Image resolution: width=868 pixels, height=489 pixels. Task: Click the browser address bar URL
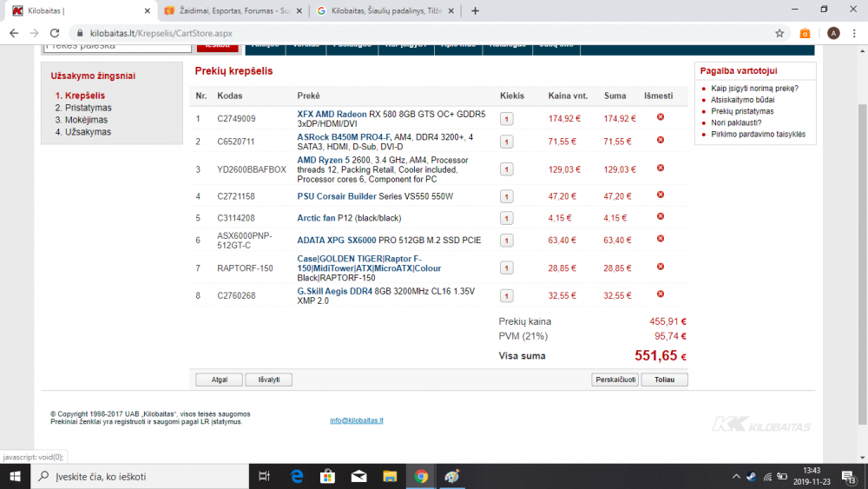tap(161, 33)
